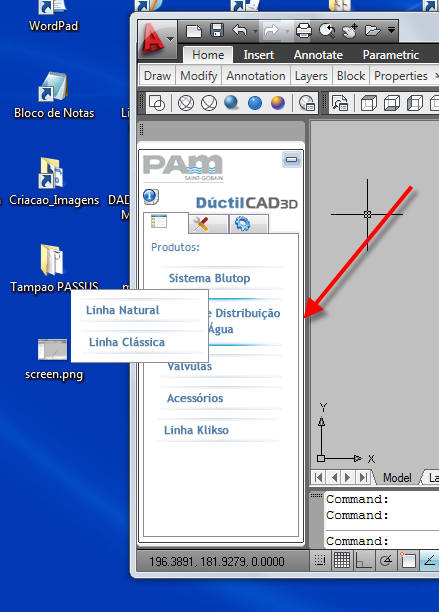439x612 pixels.
Task: Expand the Annotation ribbon panel
Action: 256,75
